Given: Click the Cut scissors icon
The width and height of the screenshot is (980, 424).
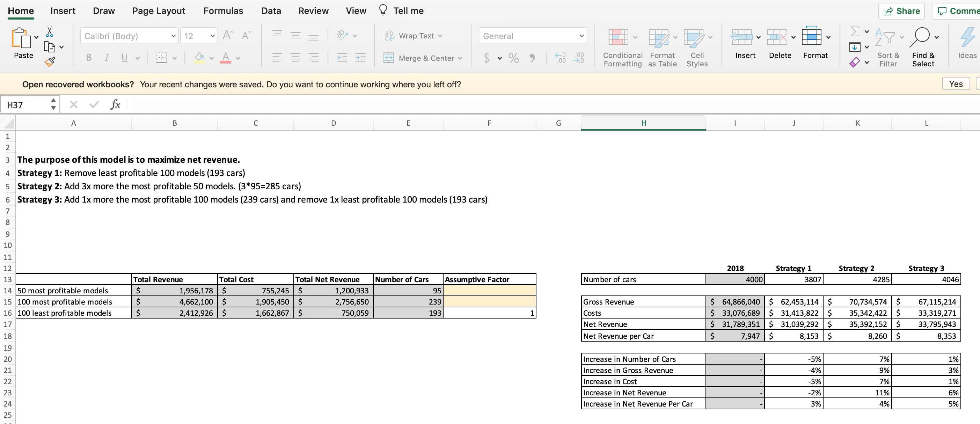Looking at the screenshot, I should (x=50, y=31).
